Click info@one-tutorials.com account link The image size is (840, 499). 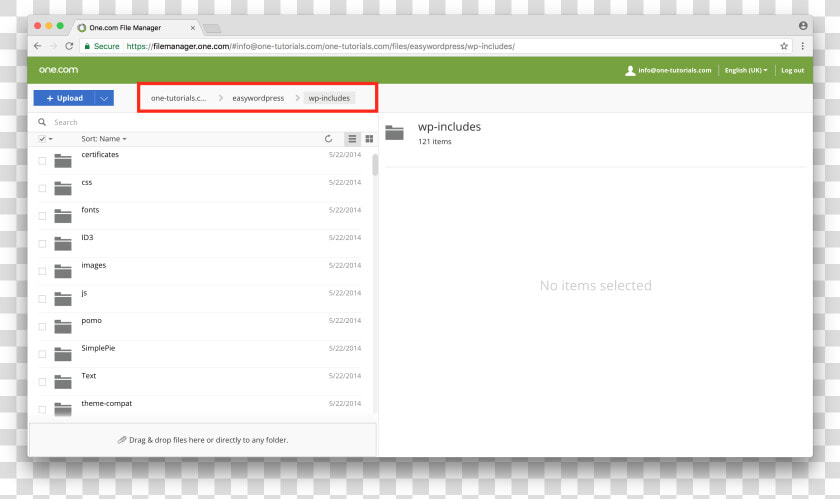pyautogui.click(x=674, y=70)
